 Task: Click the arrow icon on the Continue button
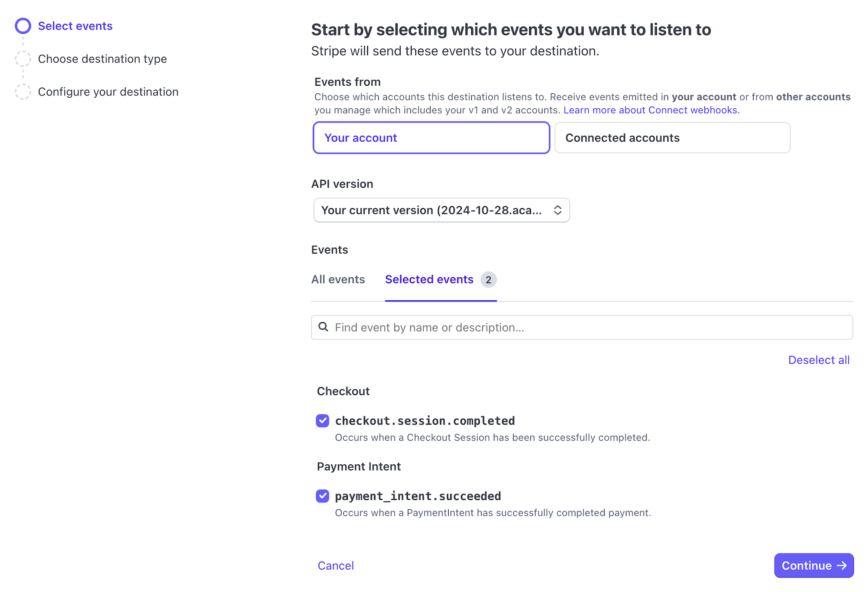pyautogui.click(x=842, y=565)
